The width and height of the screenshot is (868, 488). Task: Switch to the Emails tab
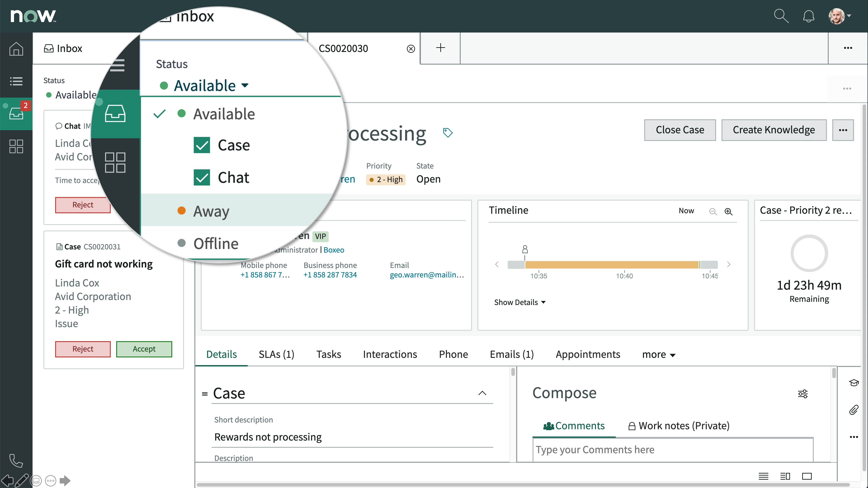point(512,354)
